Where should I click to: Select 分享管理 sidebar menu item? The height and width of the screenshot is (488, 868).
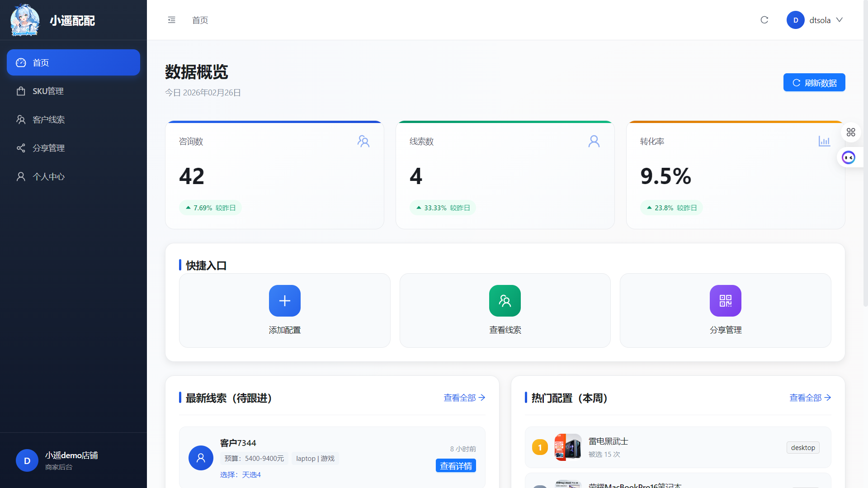point(48,148)
